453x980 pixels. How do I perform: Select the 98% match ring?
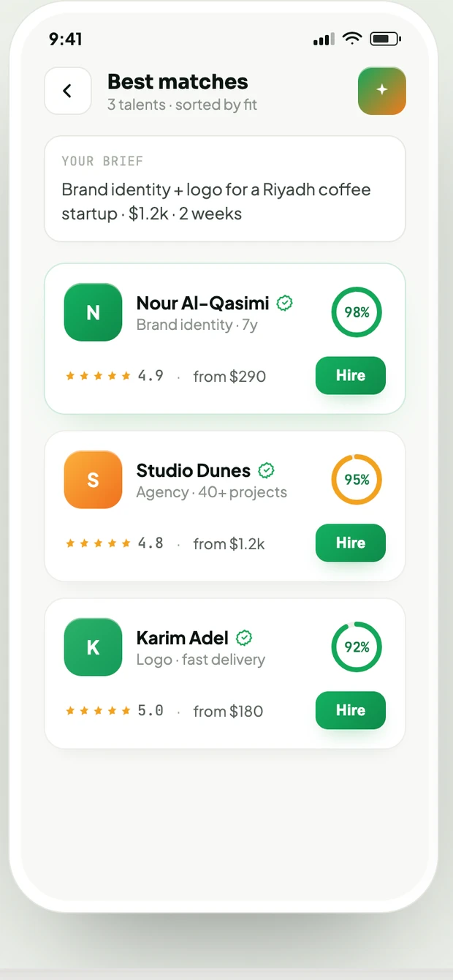coord(357,312)
